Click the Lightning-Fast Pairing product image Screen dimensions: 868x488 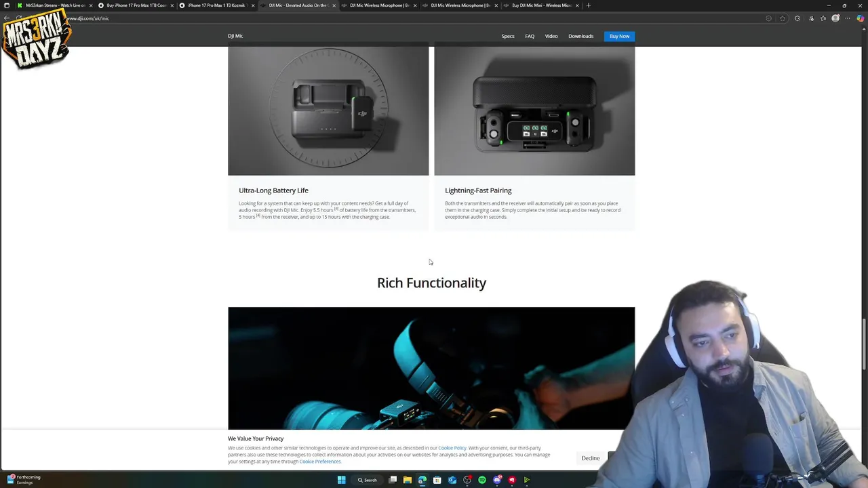[x=534, y=110]
